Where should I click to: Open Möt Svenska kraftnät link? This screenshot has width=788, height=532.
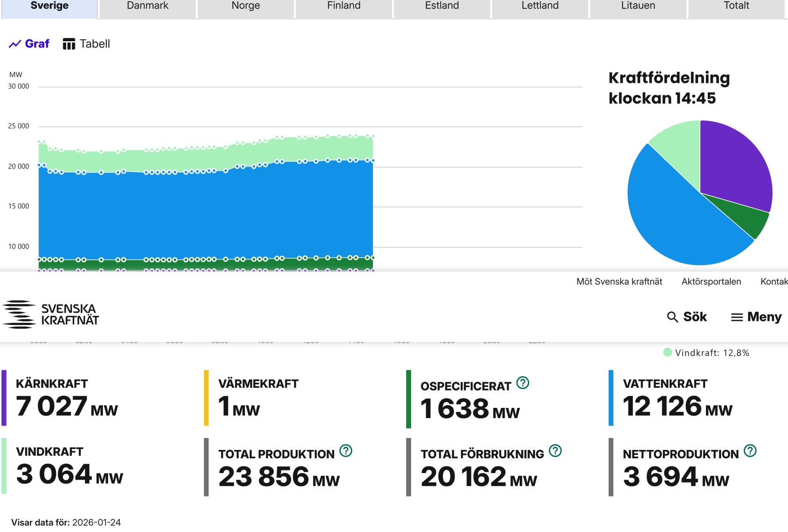click(x=619, y=282)
